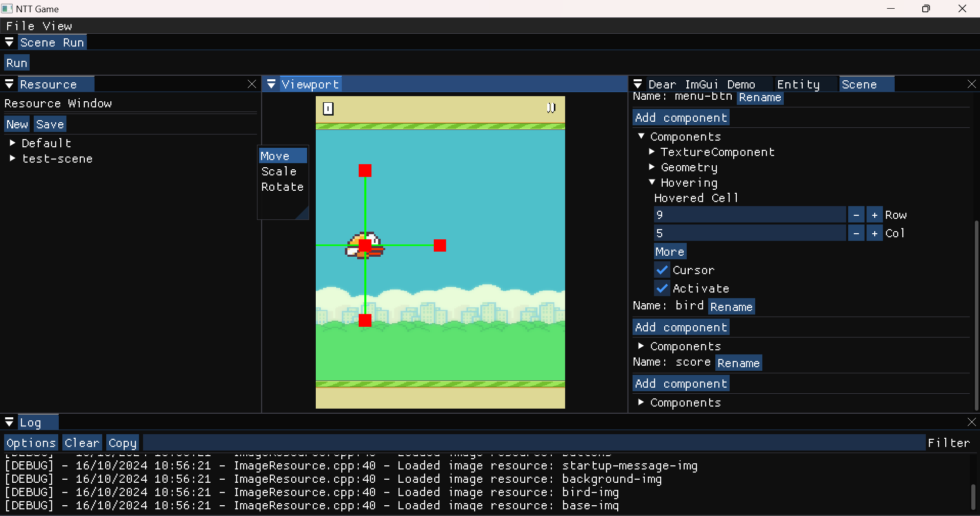Click the Row input field
The width and height of the screenshot is (980, 516).
(x=750, y=215)
